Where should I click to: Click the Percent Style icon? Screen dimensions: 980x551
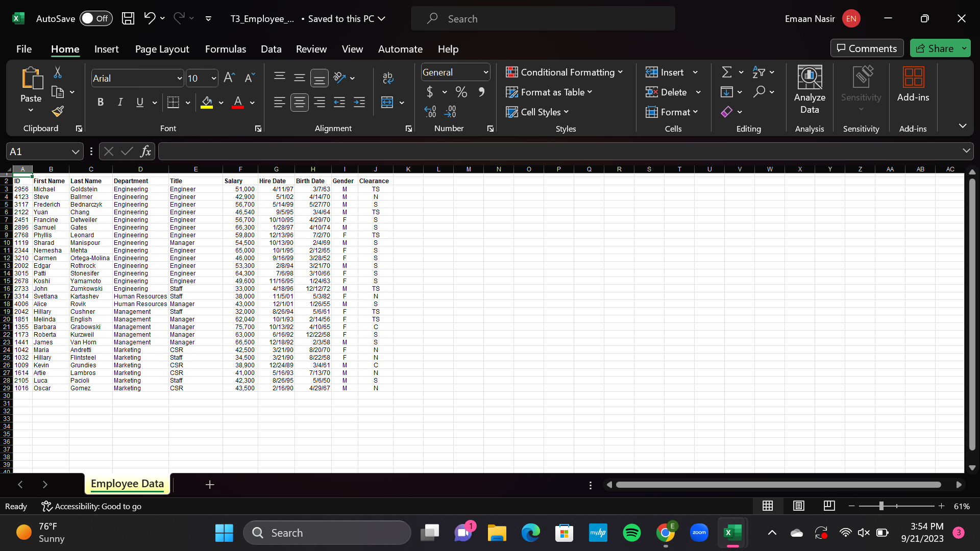click(x=461, y=92)
